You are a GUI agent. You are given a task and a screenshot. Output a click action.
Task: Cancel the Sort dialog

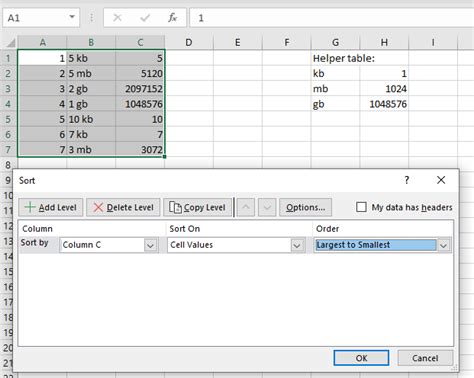425,358
